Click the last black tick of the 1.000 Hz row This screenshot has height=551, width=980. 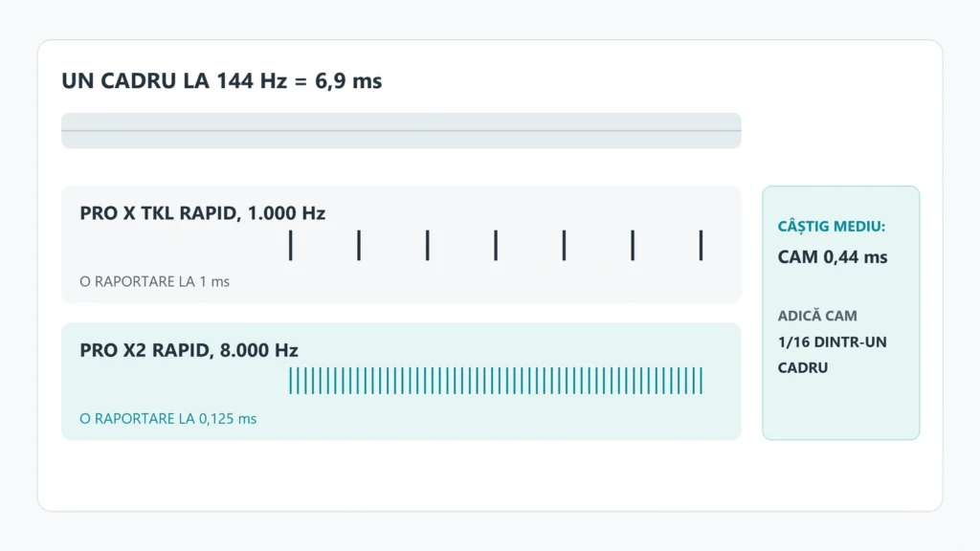coord(701,245)
